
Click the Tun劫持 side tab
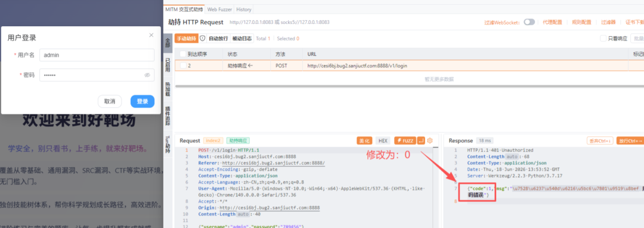pos(168,145)
